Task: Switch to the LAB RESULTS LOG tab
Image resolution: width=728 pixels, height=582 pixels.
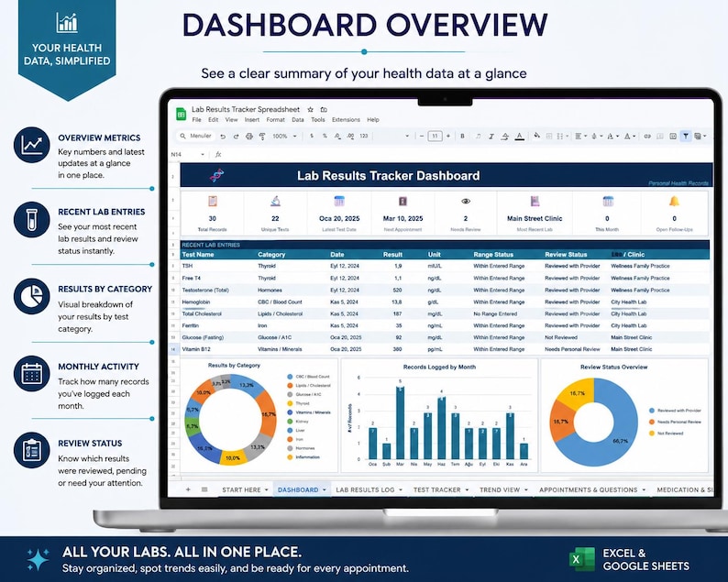Action: (x=369, y=489)
